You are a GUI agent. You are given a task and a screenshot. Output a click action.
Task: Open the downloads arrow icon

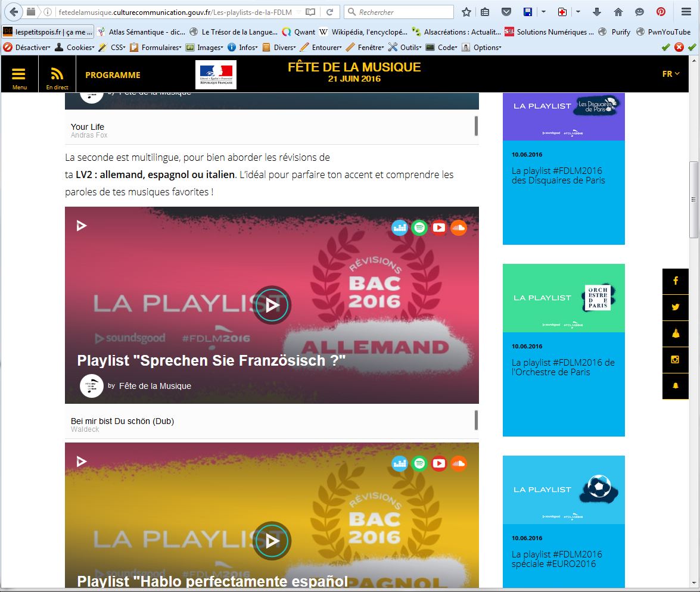coord(596,12)
